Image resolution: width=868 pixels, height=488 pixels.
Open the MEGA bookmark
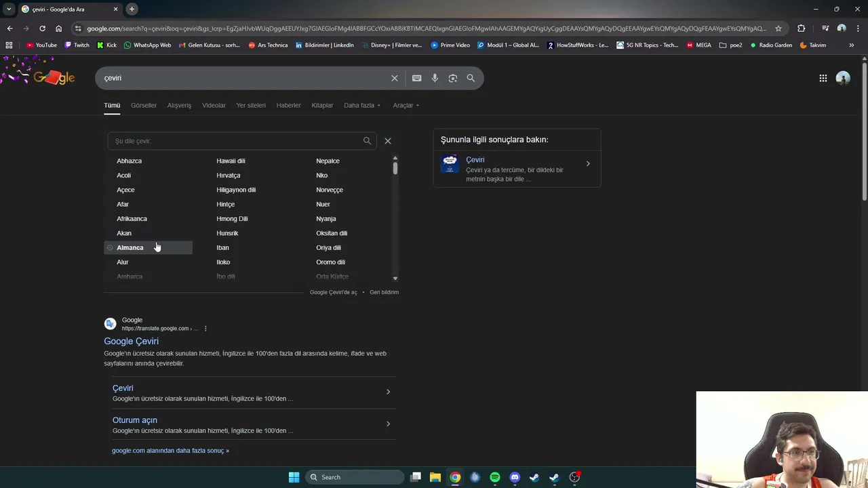coord(698,45)
